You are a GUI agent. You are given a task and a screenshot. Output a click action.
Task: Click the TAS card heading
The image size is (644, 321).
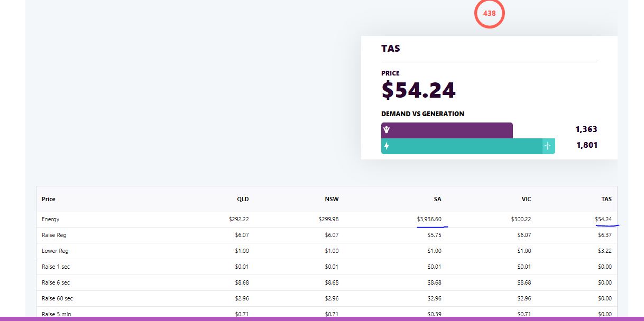coord(391,49)
